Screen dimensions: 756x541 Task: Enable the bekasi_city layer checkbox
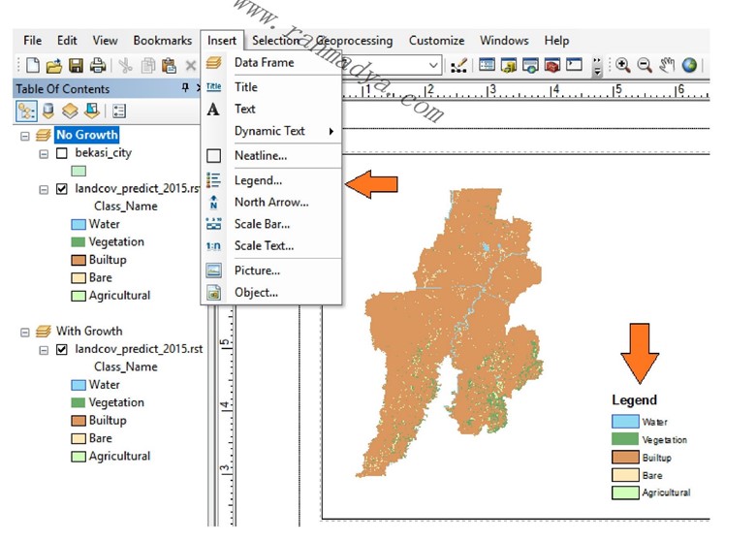pyautogui.click(x=62, y=154)
